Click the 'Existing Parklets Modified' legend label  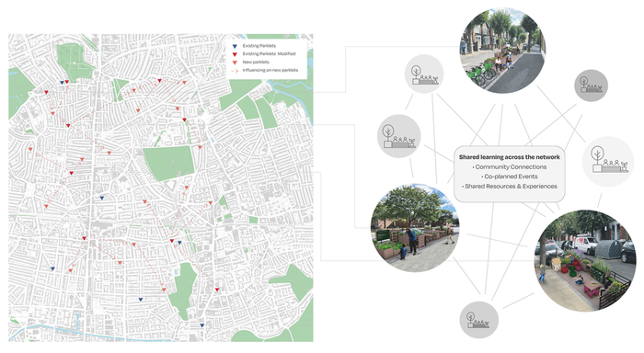[269, 53]
